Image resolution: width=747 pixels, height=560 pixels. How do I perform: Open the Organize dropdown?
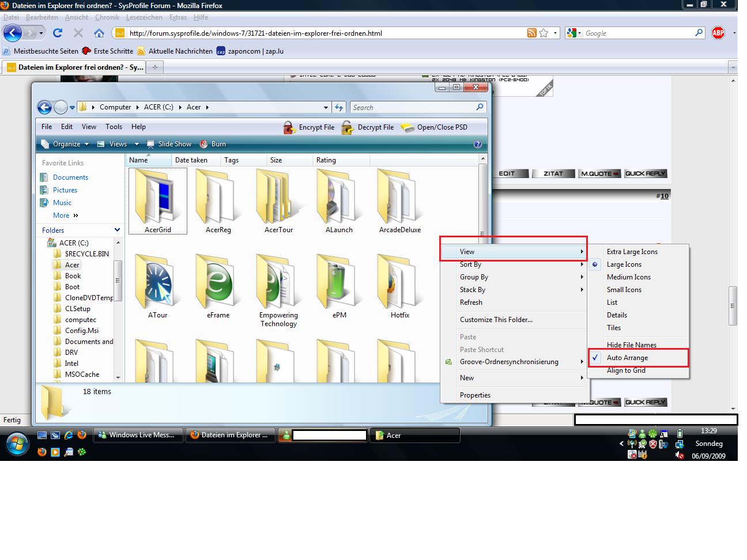click(x=65, y=144)
